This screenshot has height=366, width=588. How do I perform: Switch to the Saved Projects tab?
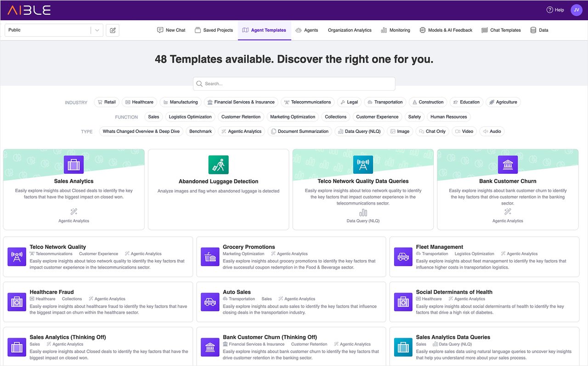coord(214,30)
